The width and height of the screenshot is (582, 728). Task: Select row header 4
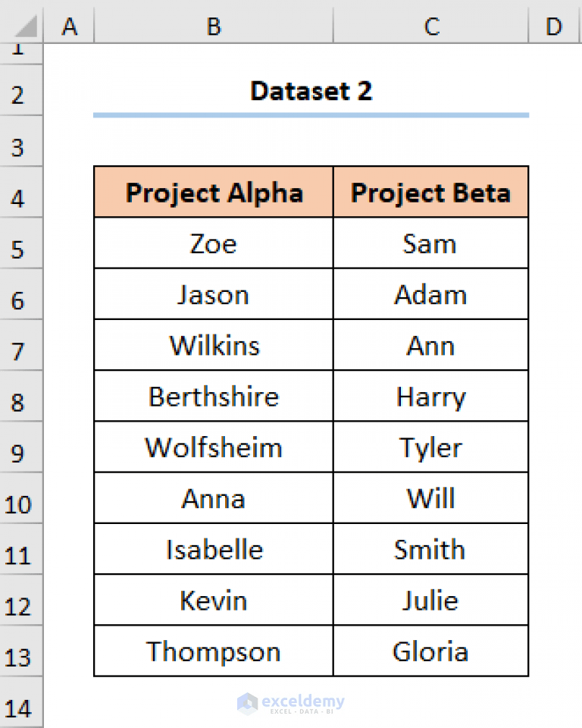[21, 197]
